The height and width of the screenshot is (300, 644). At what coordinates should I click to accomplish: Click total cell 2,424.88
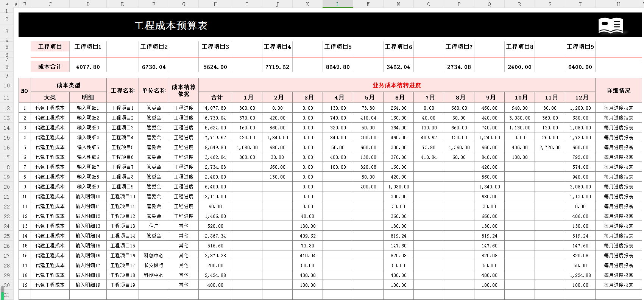(215, 275)
